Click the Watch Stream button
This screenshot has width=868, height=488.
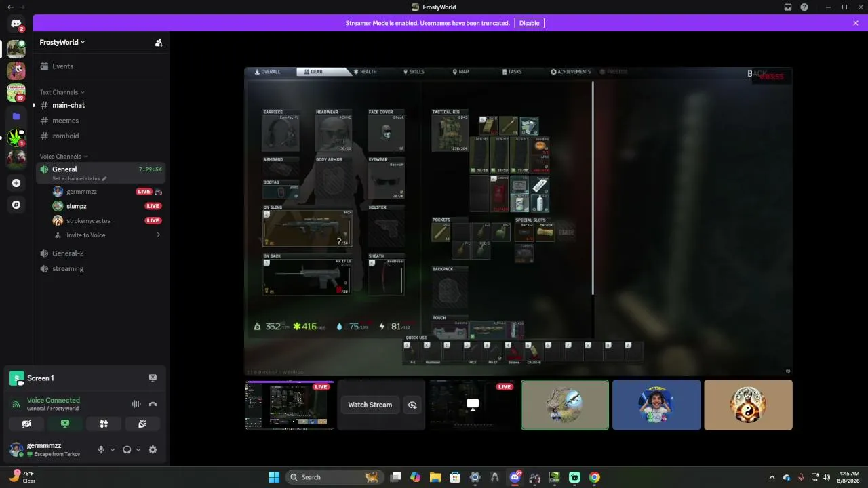click(370, 405)
